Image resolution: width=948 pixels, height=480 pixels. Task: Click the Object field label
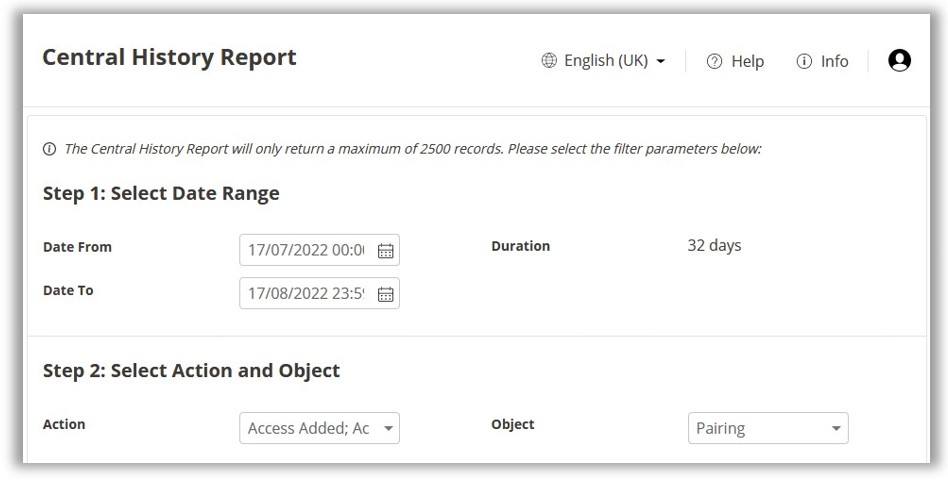click(512, 424)
